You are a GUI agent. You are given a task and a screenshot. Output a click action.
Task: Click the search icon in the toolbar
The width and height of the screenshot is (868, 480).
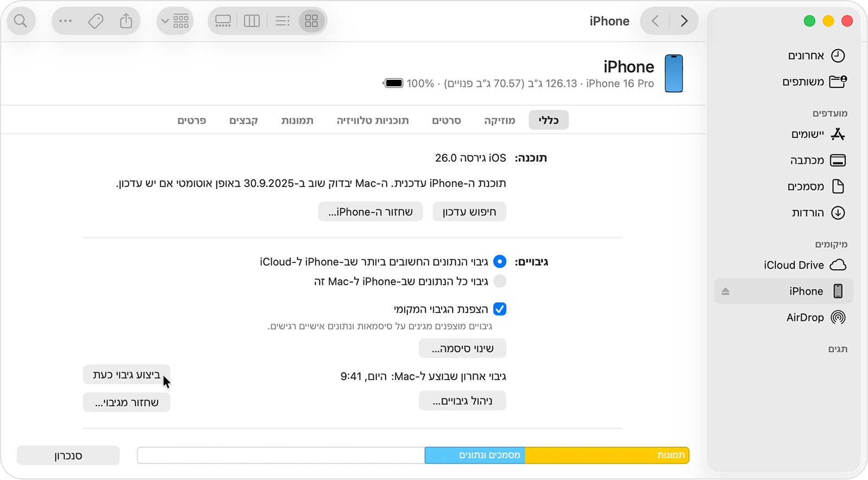coord(21,21)
